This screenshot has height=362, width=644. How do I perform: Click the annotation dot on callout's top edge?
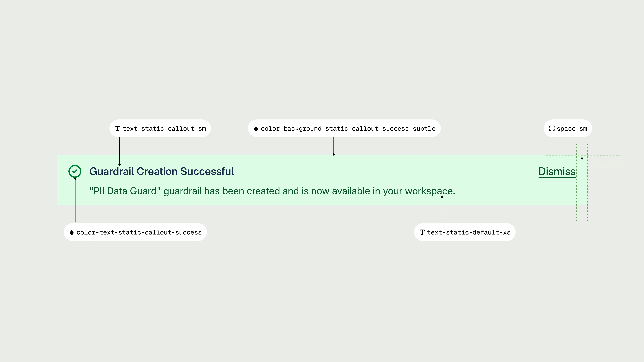334,154
